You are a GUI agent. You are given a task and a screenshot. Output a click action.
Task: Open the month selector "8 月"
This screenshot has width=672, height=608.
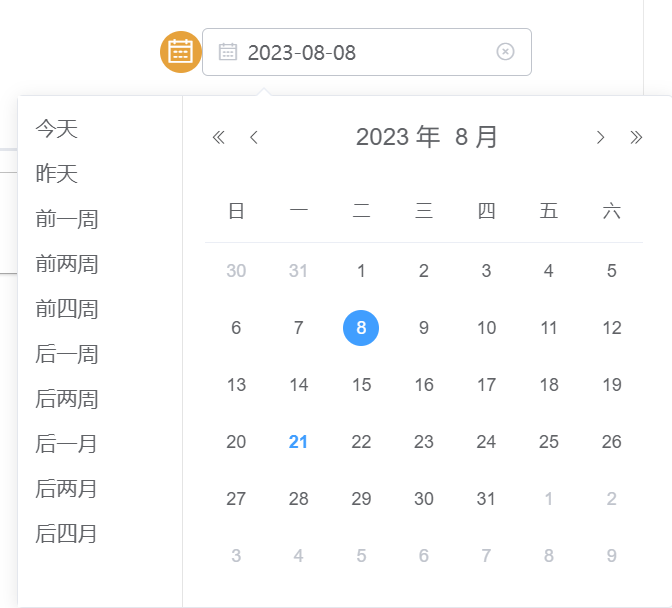476,137
